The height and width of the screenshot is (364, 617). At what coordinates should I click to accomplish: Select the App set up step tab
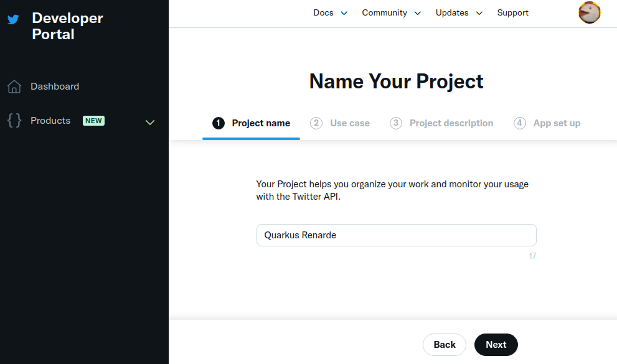pos(556,123)
